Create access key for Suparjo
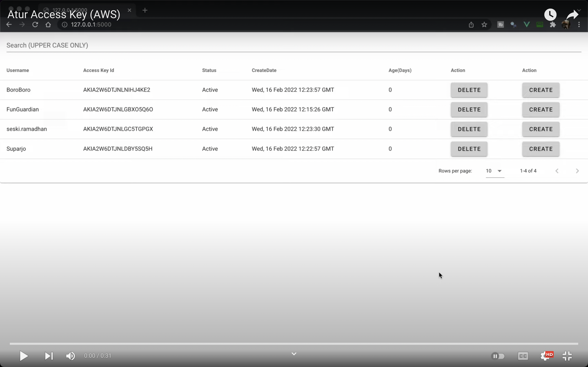 541,149
